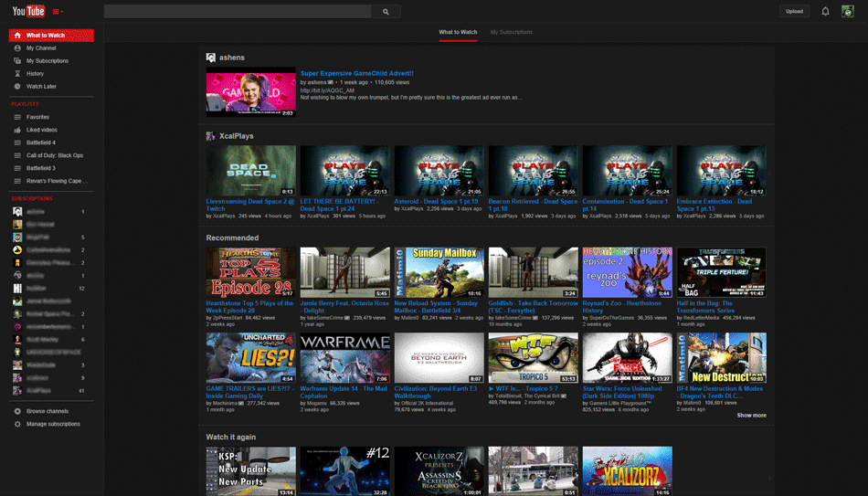Play GAME TRAILERS are LIES thumbnail
The height and width of the screenshot is (496, 868).
[250, 357]
